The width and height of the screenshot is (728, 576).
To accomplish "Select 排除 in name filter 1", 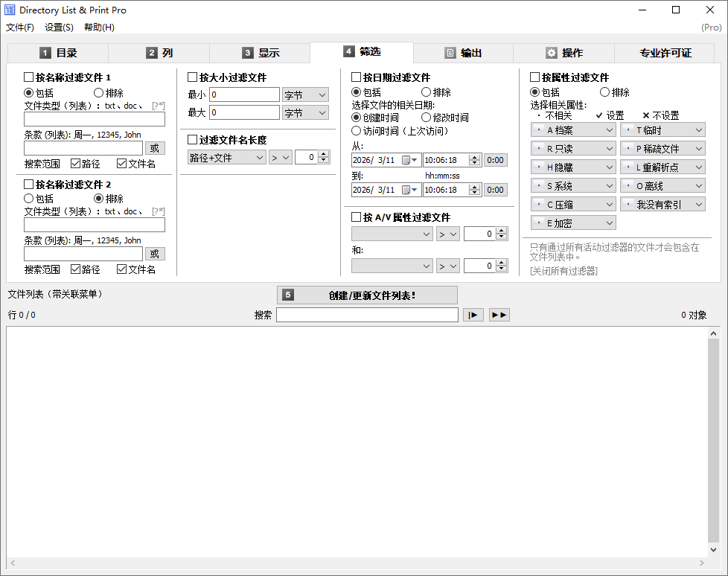I will (98, 91).
